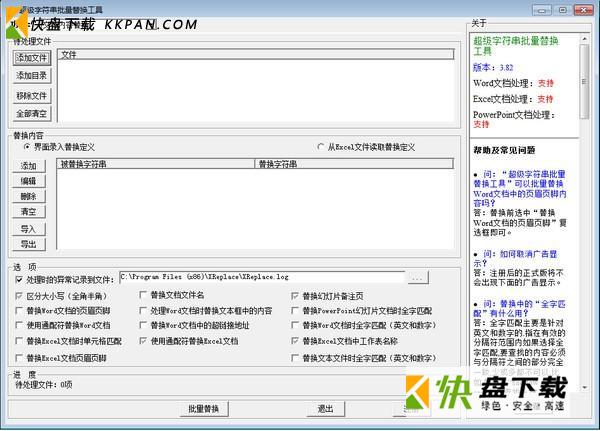Screen dimensions: 600x431
Task: Click the 退出 button
Action: 326,409
